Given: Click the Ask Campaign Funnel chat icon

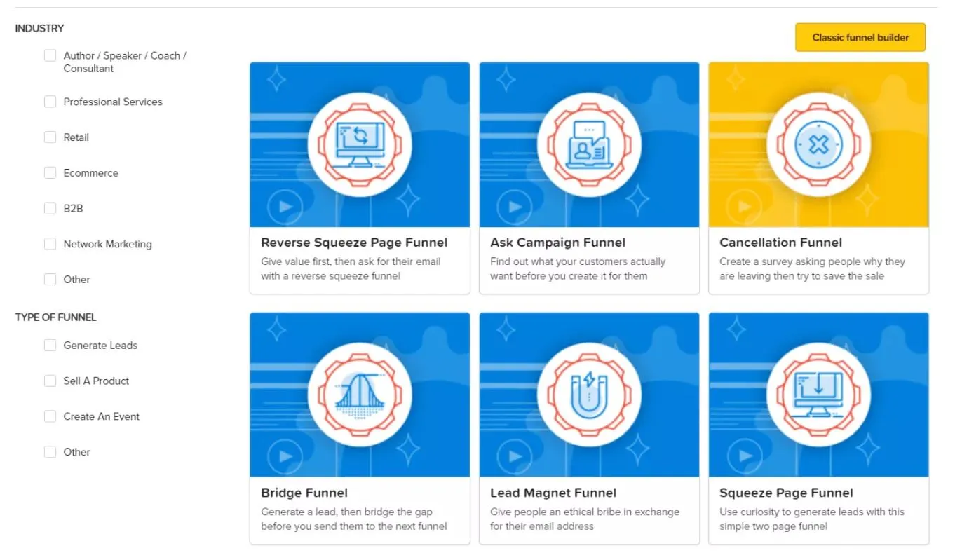Looking at the screenshot, I should 589,144.
